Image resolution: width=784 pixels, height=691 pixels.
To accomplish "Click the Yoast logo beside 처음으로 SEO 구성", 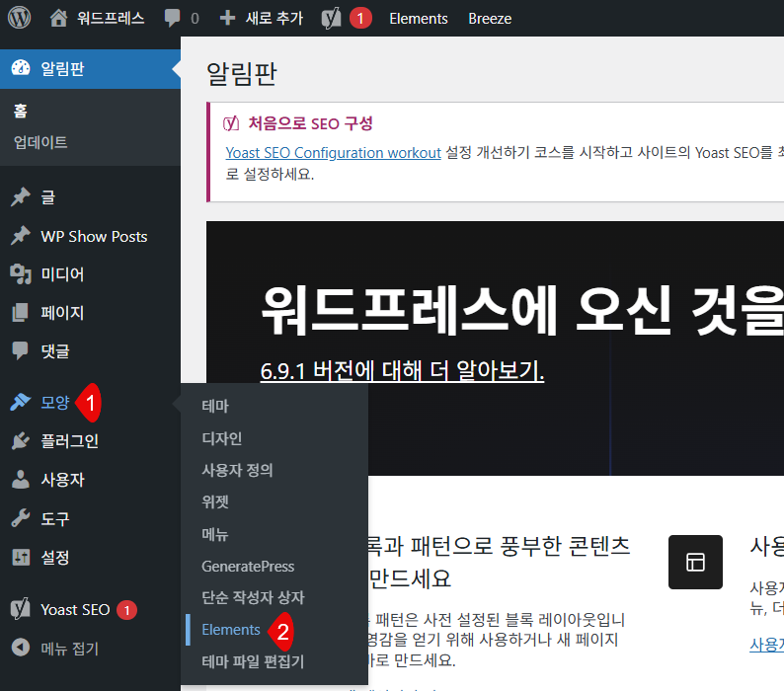I will 231,123.
